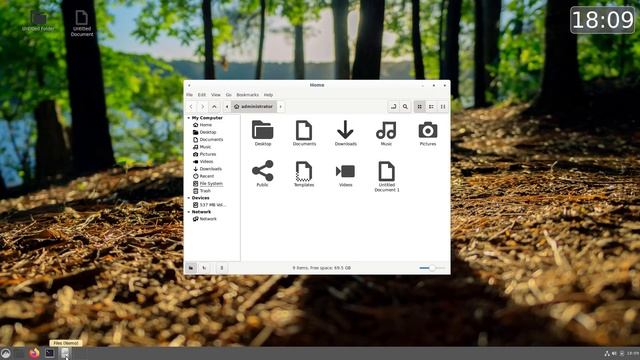Go forward with the right arrow button
This screenshot has height=360, width=640.
click(x=202, y=107)
